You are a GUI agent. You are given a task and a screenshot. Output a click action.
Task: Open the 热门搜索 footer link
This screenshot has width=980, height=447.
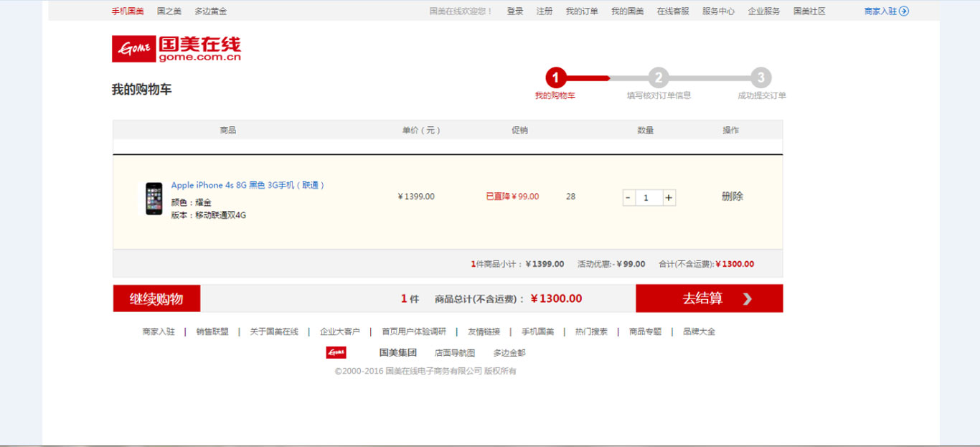tap(591, 331)
